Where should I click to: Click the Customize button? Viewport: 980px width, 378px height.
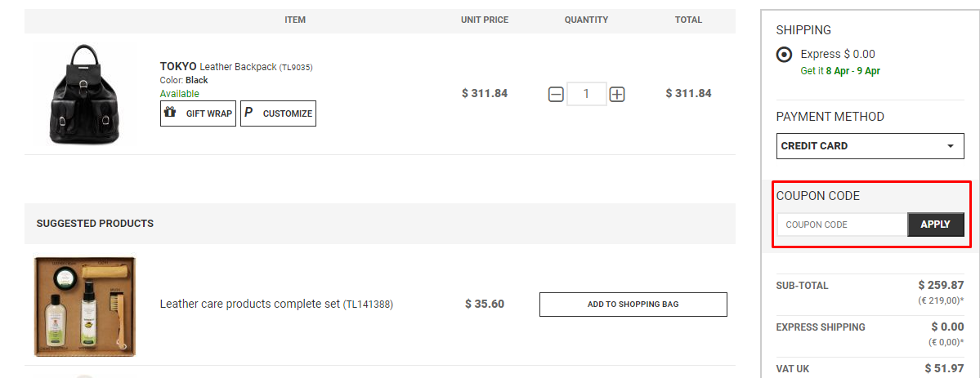[x=278, y=113]
